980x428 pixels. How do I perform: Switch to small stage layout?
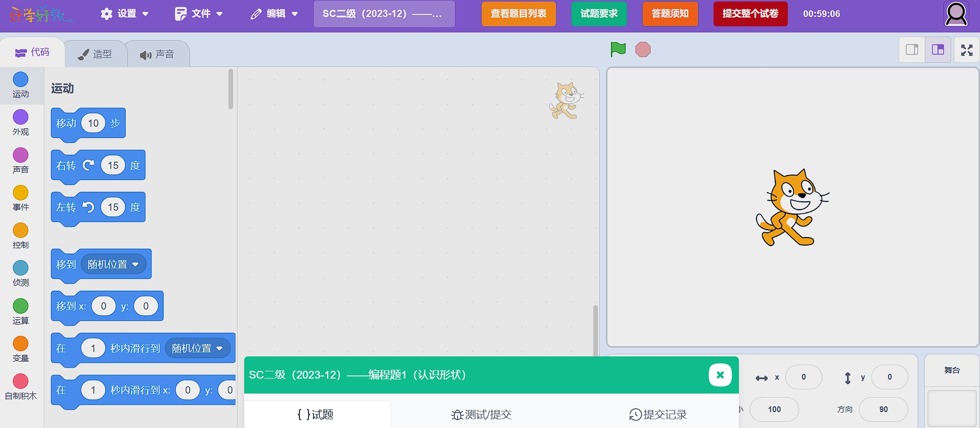coord(912,49)
